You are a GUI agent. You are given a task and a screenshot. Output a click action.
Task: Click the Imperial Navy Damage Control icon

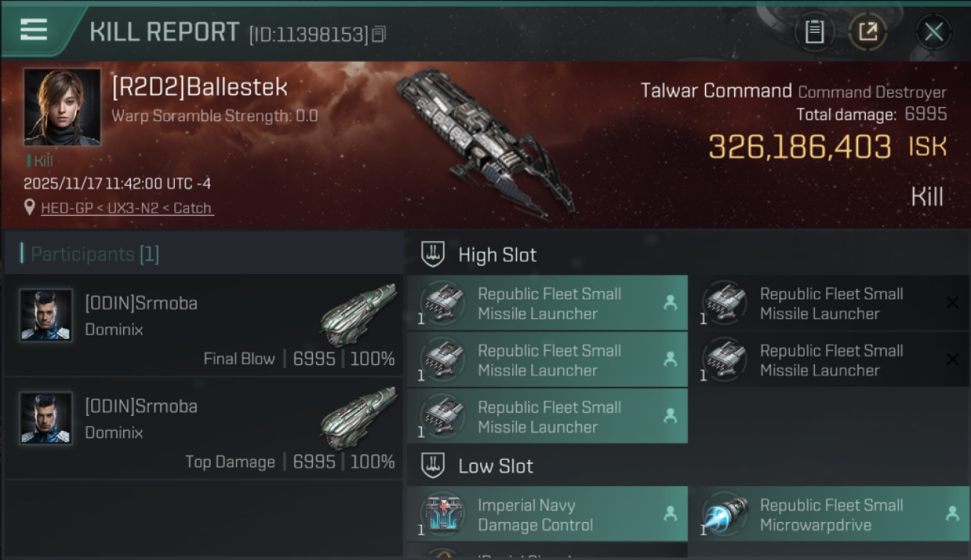[x=444, y=514]
